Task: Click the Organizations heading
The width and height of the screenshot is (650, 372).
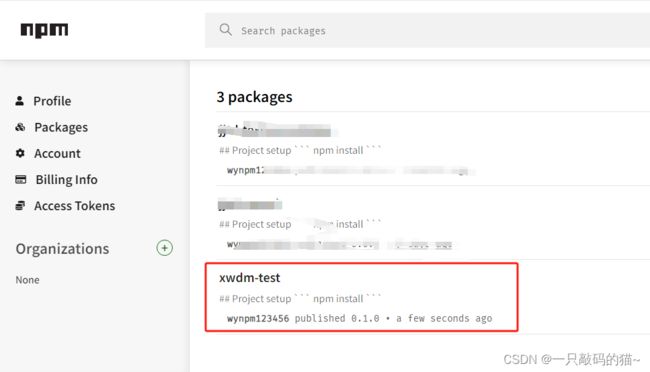Action: pyautogui.click(x=63, y=248)
